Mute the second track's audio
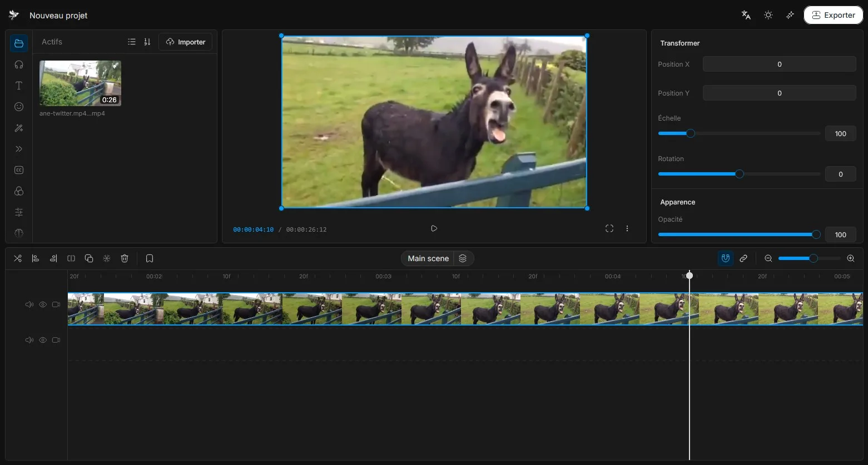 click(29, 340)
